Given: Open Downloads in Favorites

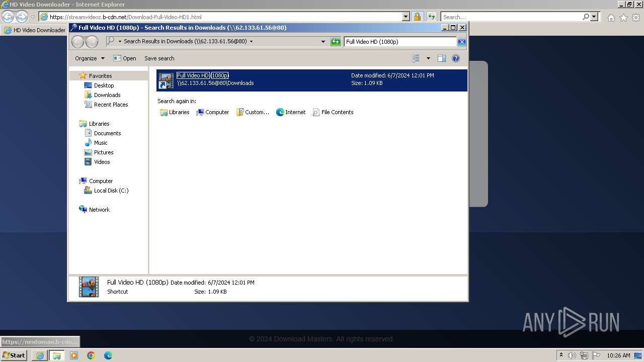Looking at the screenshot, I should pos(107,95).
